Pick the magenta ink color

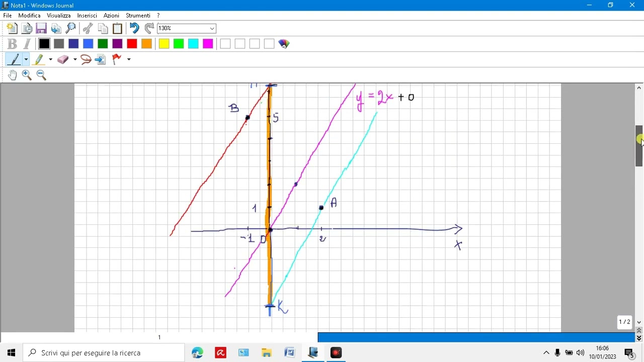point(208,44)
